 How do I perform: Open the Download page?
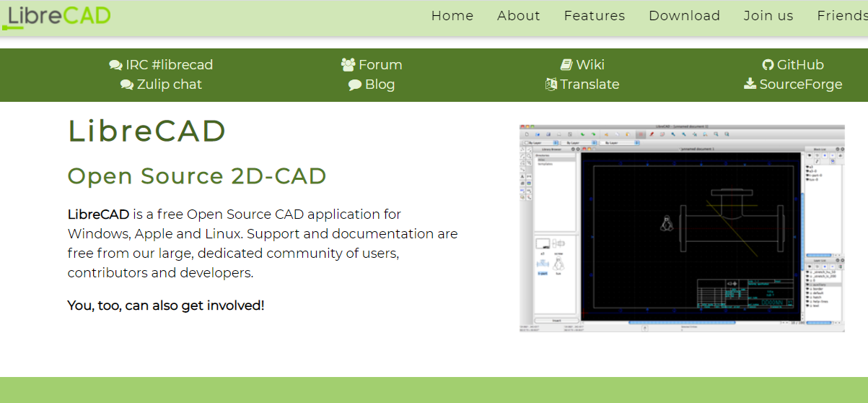(x=684, y=16)
